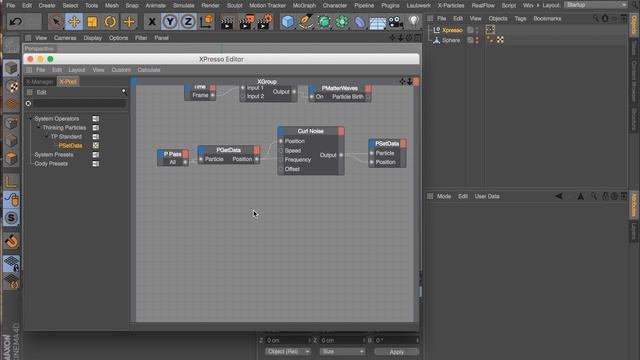Select the Live Selection arrow tool
Viewport: 640px width, 360px height.
(56, 22)
